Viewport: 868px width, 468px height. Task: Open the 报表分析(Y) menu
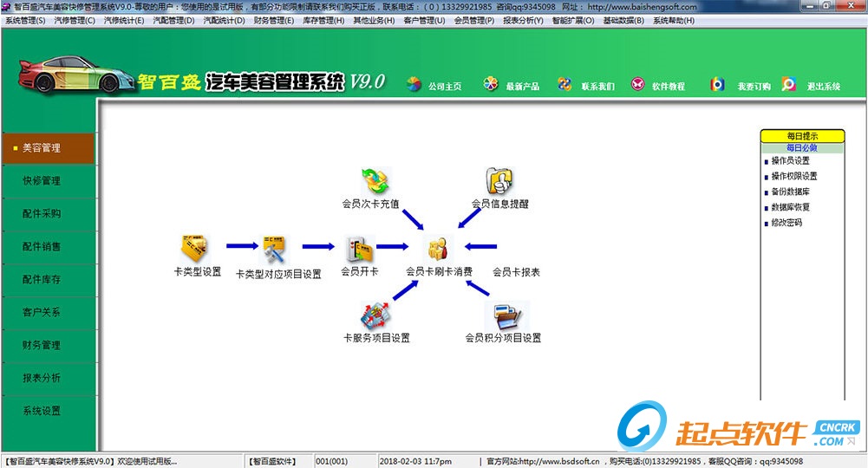523,21
